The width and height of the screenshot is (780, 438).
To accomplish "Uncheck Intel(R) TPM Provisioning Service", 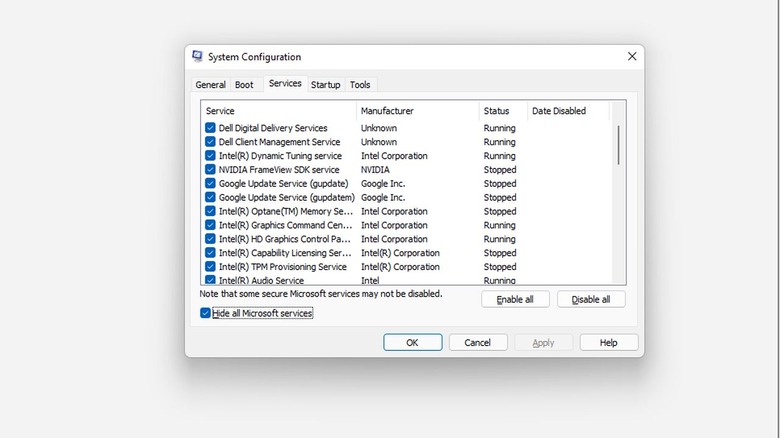I will click(210, 267).
